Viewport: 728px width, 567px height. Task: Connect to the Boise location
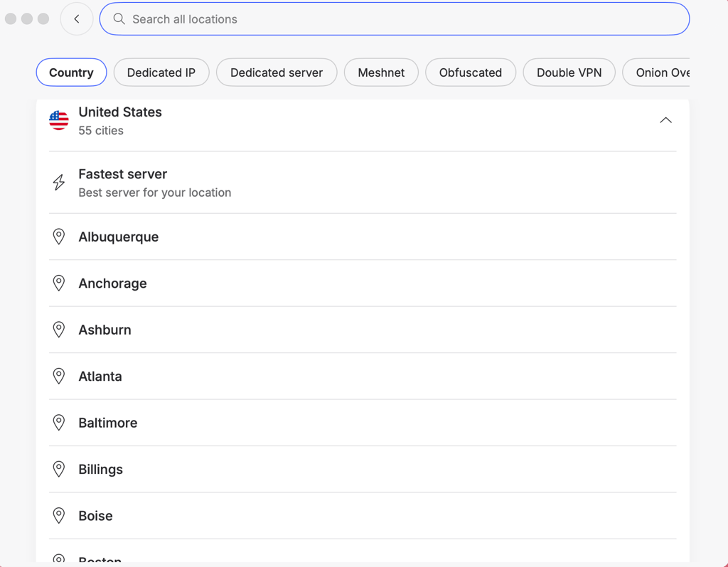point(363,516)
